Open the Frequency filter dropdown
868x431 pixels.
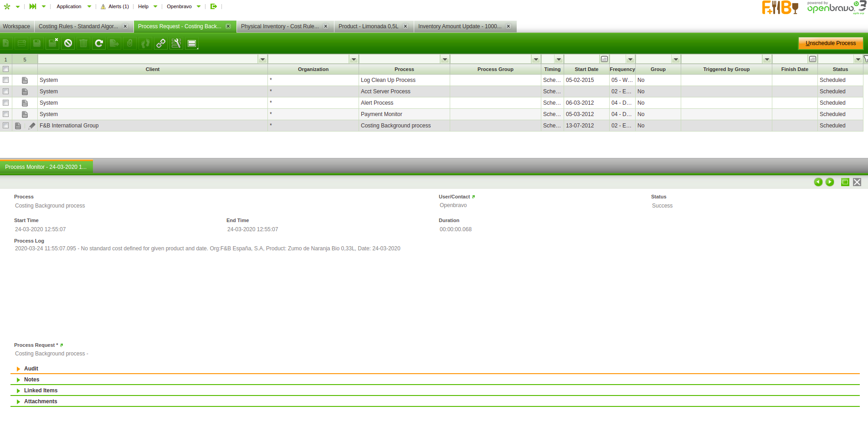[630, 59]
